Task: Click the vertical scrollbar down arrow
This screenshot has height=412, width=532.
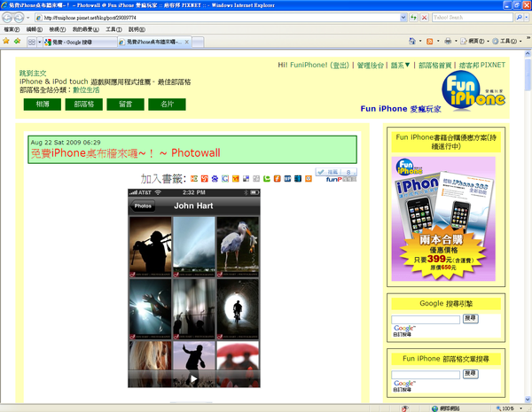Action: tap(528, 399)
